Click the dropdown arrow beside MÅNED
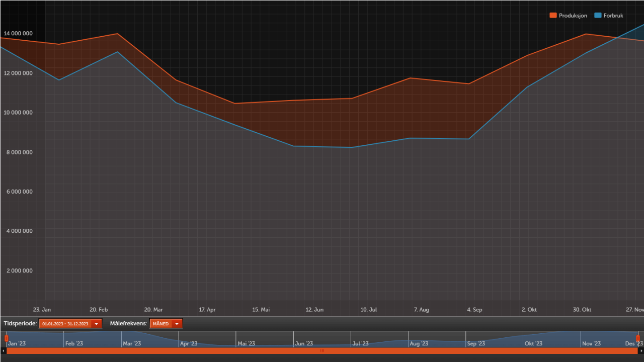This screenshot has width=644, height=362. [177, 323]
